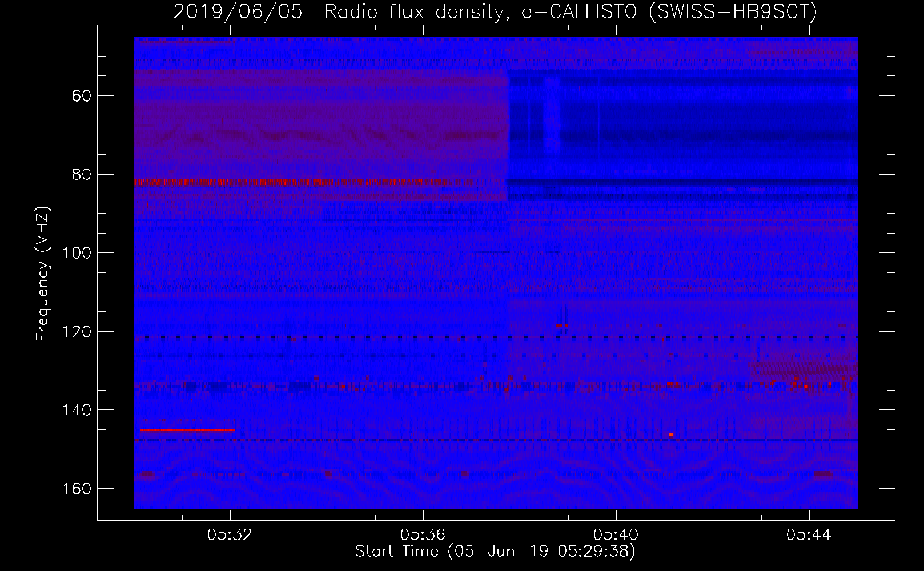Click the red interference band near 82 MHz
Viewport: 924px width, 571px height.
[x=308, y=182]
